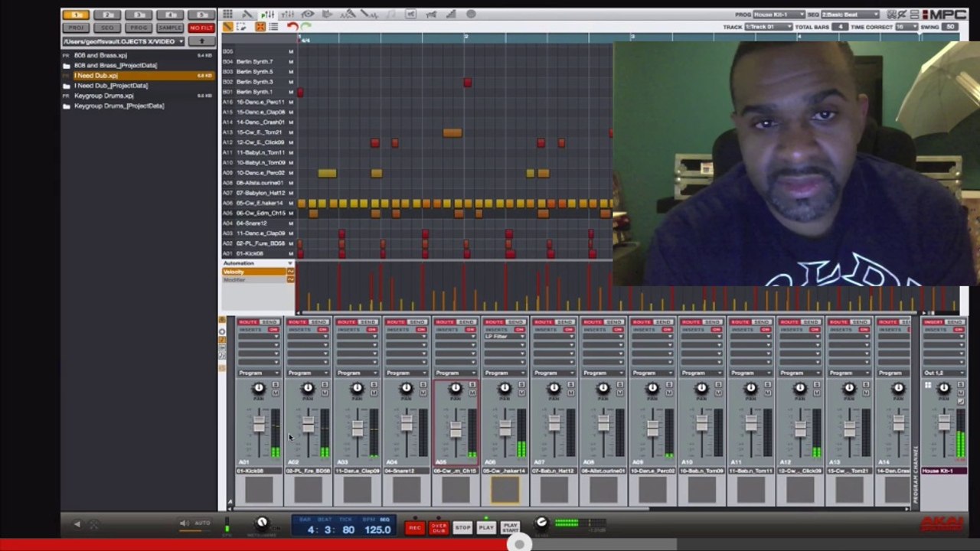Open the eye track view icon
The image size is (980, 551).
click(x=307, y=14)
